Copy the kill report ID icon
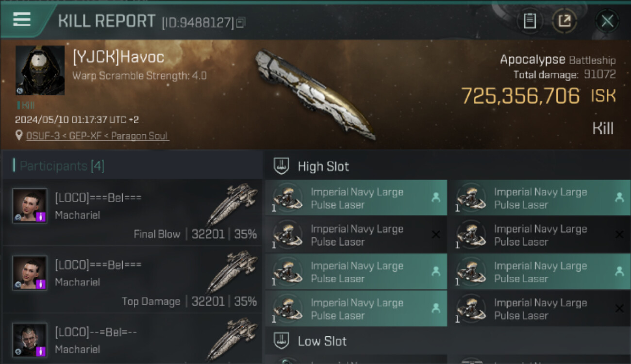The image size is (631, 364). tap(241, 22)
